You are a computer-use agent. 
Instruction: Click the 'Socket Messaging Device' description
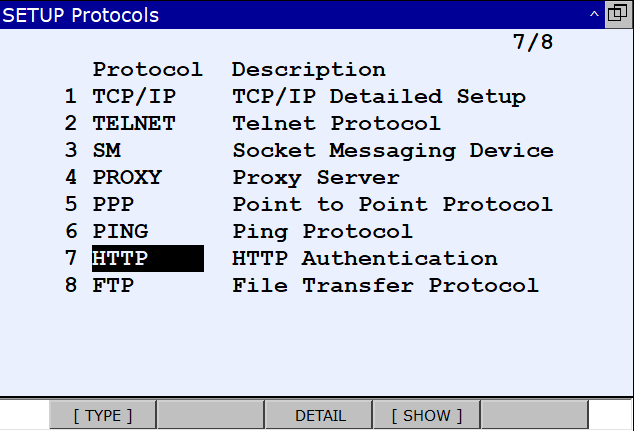pyautogui.click(x=392, y=151)
